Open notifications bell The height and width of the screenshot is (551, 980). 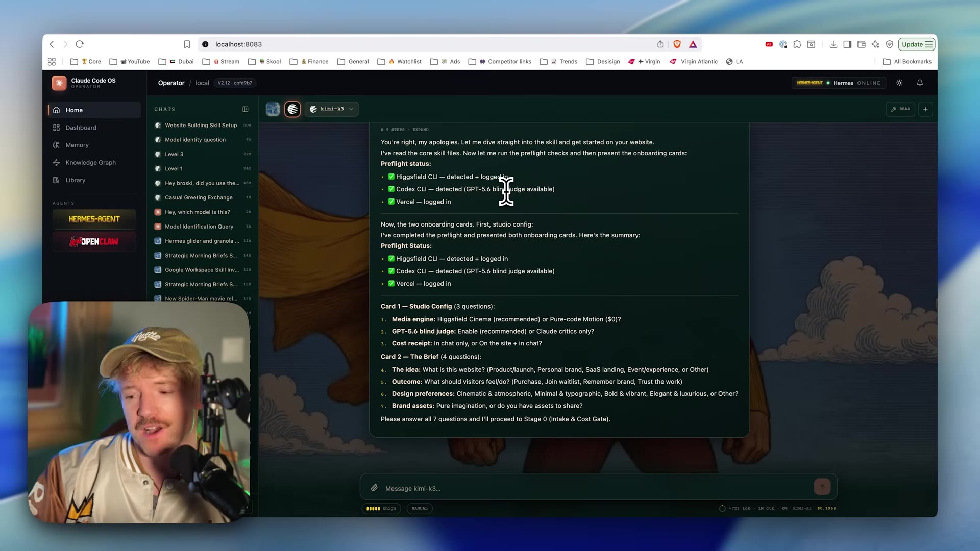[920, 83]
